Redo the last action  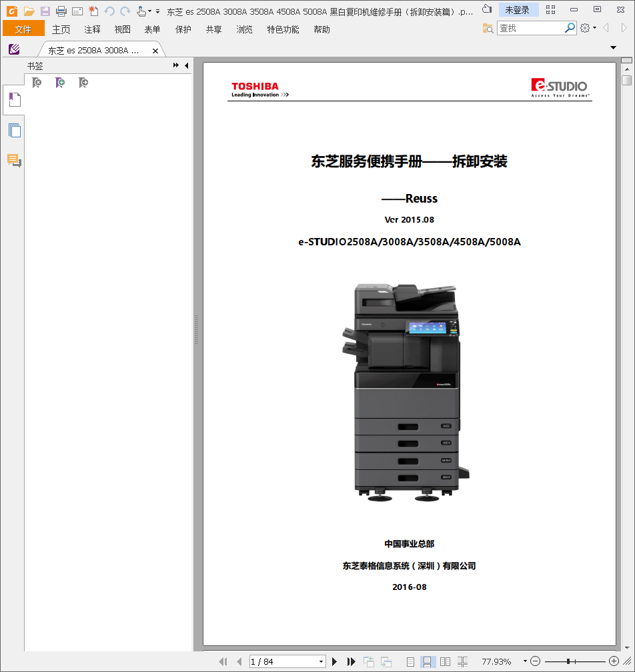tap(125, 11)
